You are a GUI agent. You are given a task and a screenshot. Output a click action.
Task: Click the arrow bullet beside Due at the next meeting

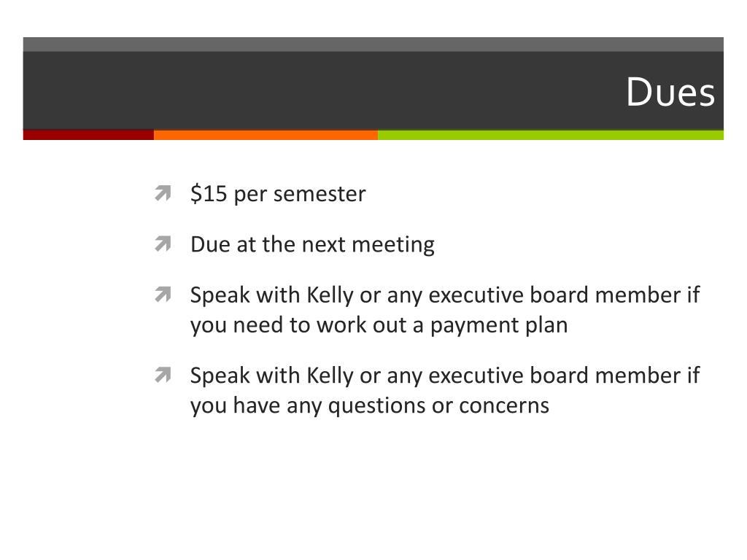[163, 244]
